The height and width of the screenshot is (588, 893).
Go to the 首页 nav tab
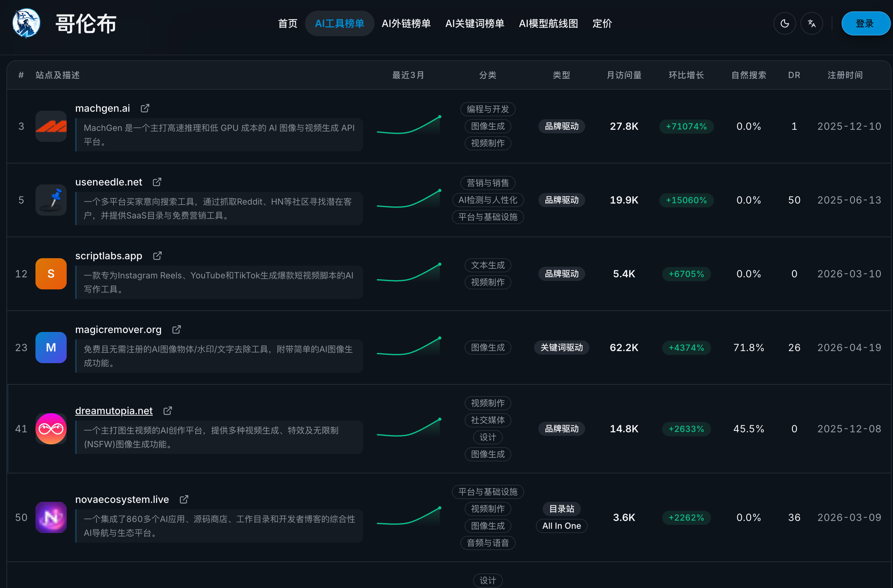[288, 24]
